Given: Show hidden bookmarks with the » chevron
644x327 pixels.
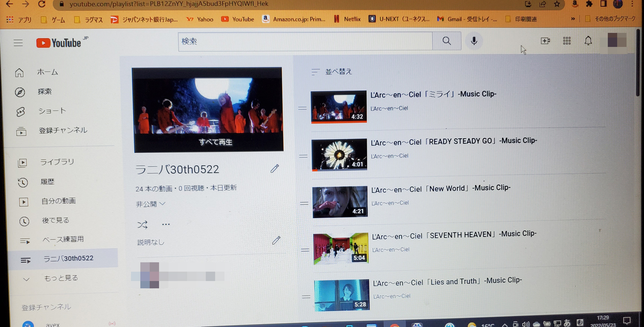Looking at the screenshot, I should point(573,19).
